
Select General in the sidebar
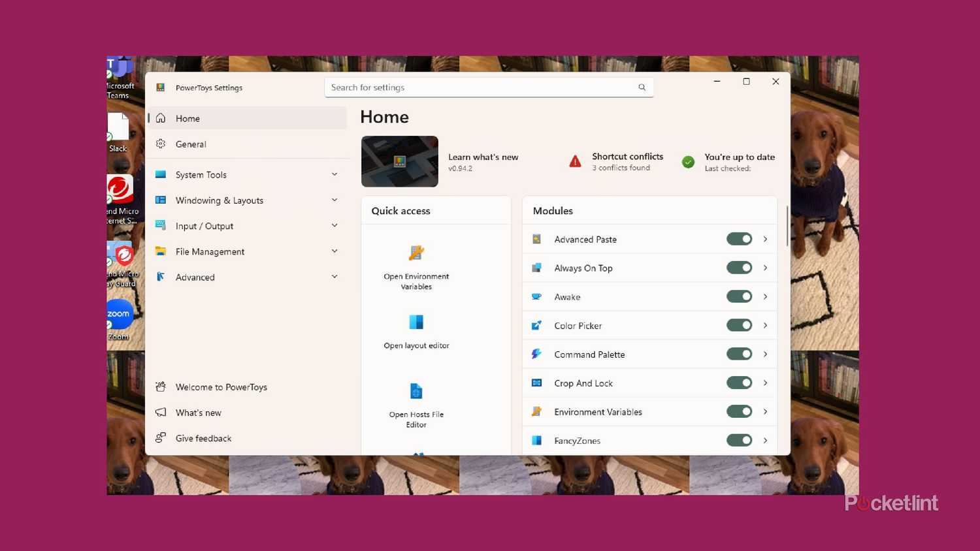point(191,144)
